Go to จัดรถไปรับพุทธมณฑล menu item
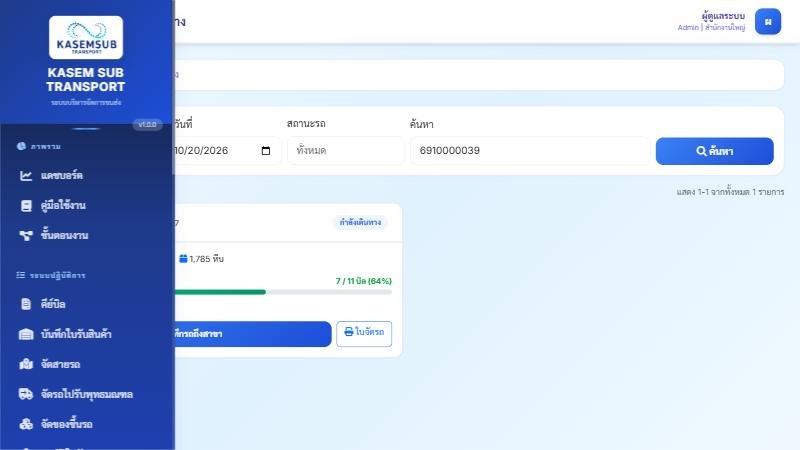The image size is (800, 450). (87, 394)
